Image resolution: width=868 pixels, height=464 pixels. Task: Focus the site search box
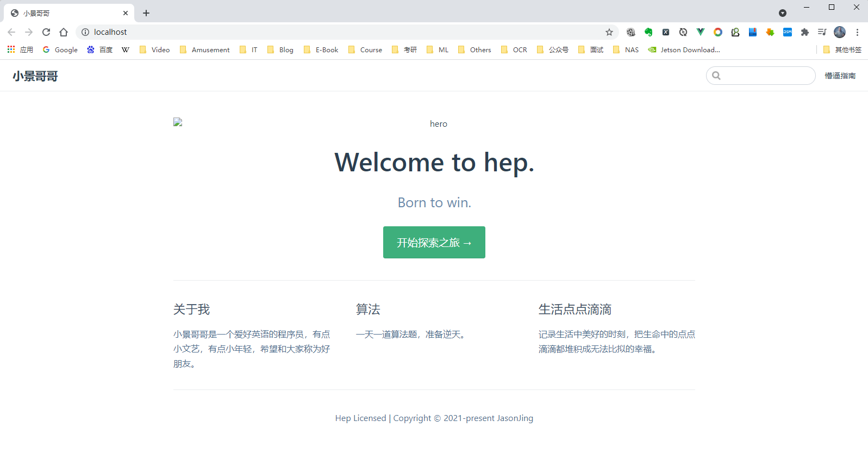point(766,76)
